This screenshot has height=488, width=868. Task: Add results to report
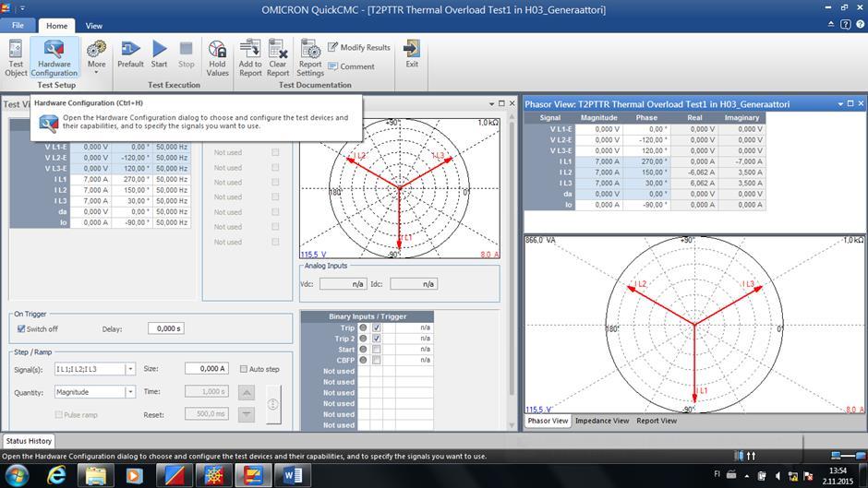250,58
